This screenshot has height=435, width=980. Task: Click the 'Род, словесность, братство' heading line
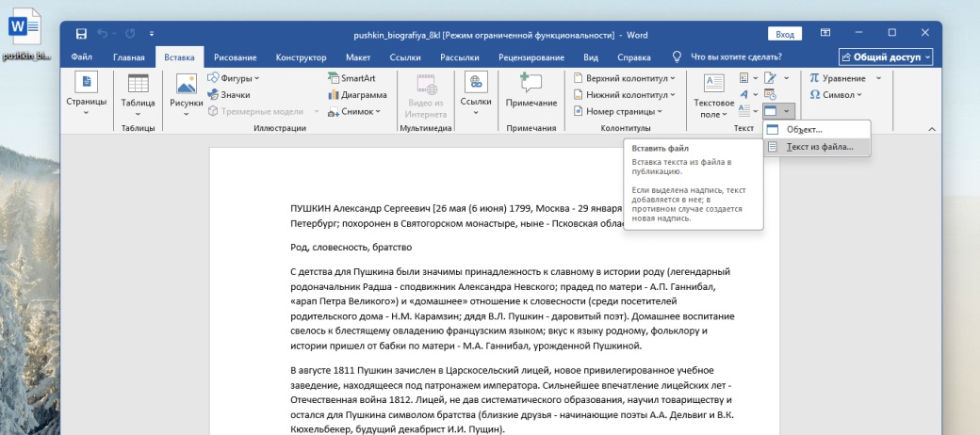(x=351, y=247)
